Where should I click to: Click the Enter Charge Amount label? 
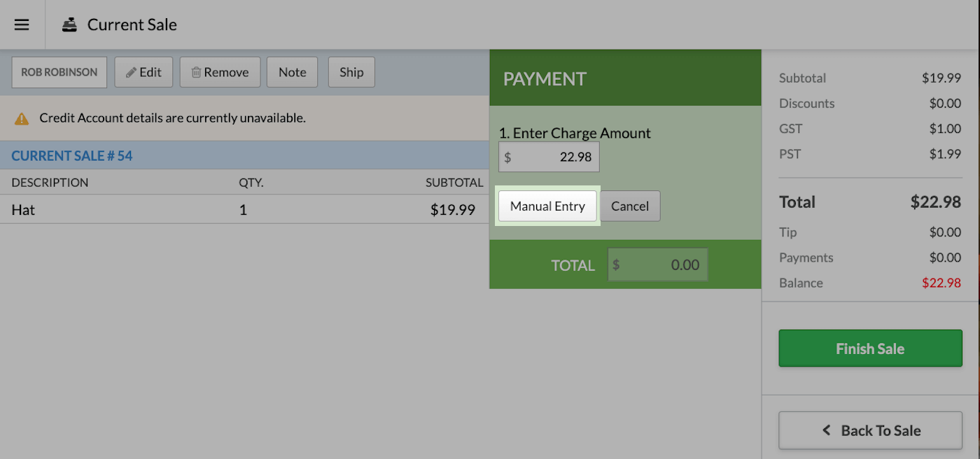click(575, 133)
